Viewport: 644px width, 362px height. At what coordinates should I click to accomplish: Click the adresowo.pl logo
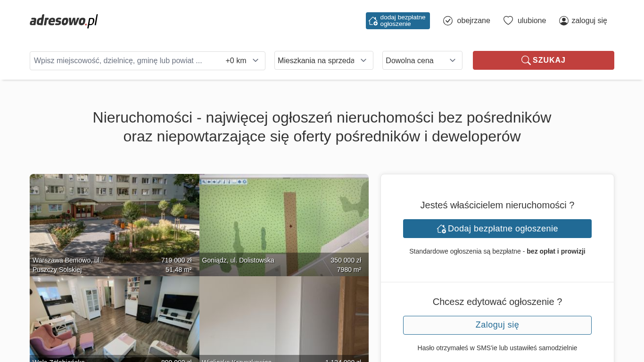[x=64, y=21]
